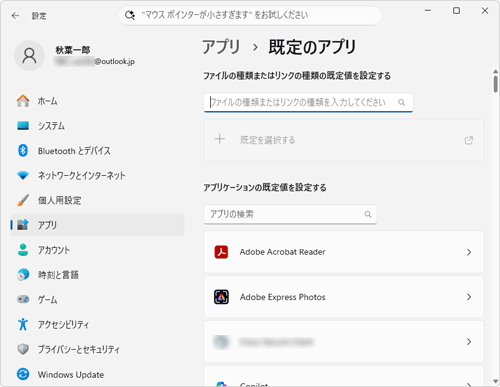Select the プライバシーとセキュリティ shield icon
Screen dimensions: 500x387
coord(23,349)
